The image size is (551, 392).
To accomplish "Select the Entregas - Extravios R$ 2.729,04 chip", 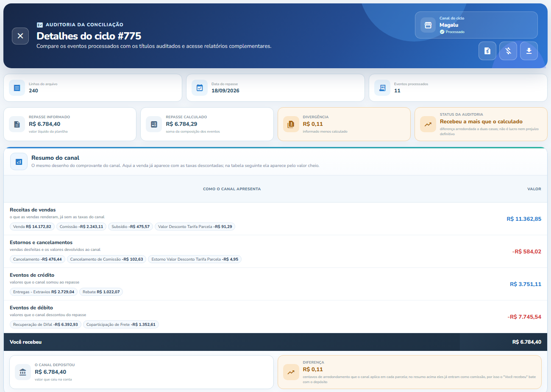I will click(x=44, y=292).
